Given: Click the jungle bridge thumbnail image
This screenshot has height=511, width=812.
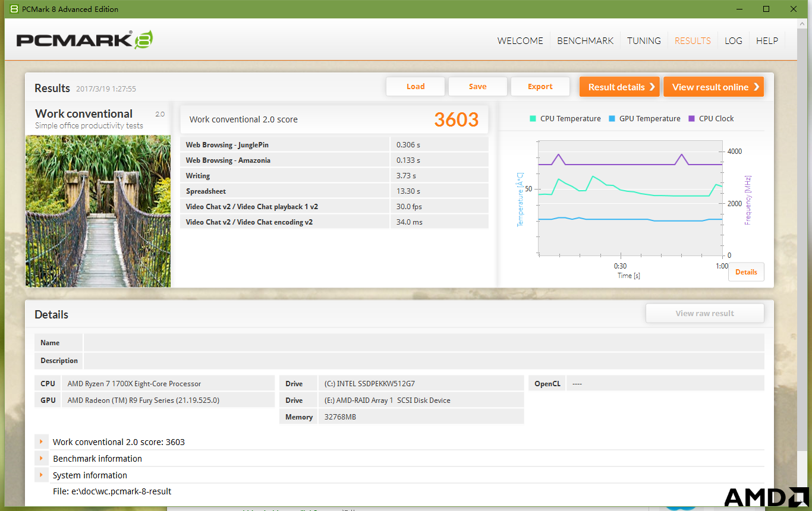Looking at the screenshot, I should tap(98, 211).
